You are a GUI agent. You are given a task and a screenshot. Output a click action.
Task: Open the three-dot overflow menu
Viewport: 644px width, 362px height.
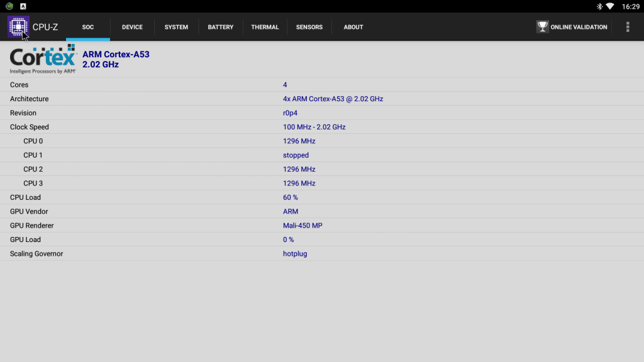point(627,27)
